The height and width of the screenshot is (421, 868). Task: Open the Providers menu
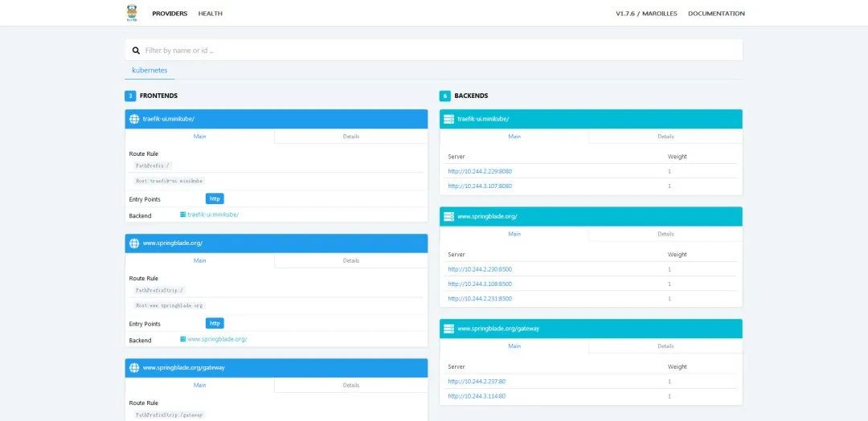click(x=170, y=14)
